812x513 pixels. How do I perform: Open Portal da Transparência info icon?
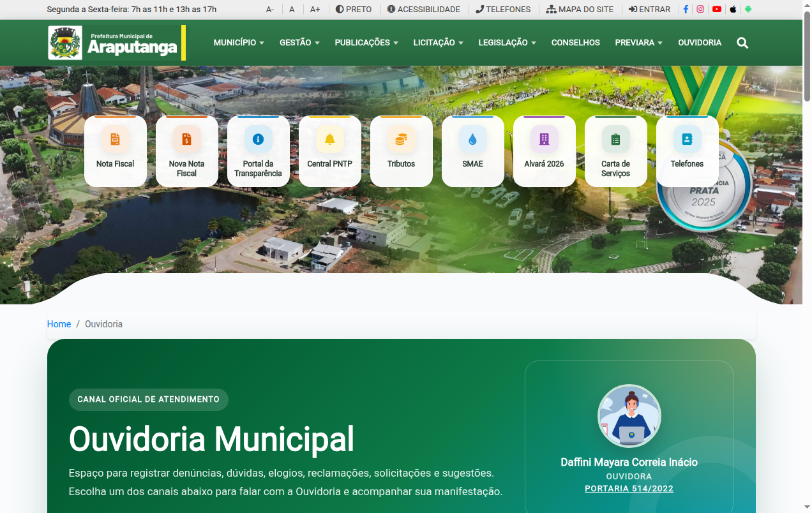click(259, 138)
